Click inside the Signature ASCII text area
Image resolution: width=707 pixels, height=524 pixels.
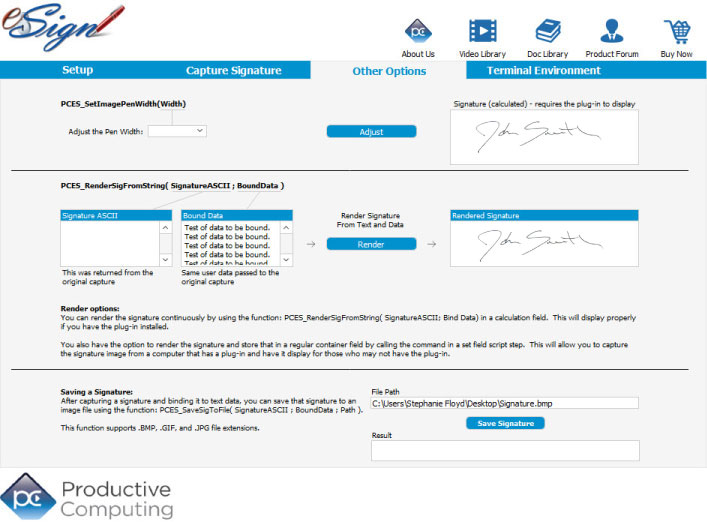[x=109, y=242]
